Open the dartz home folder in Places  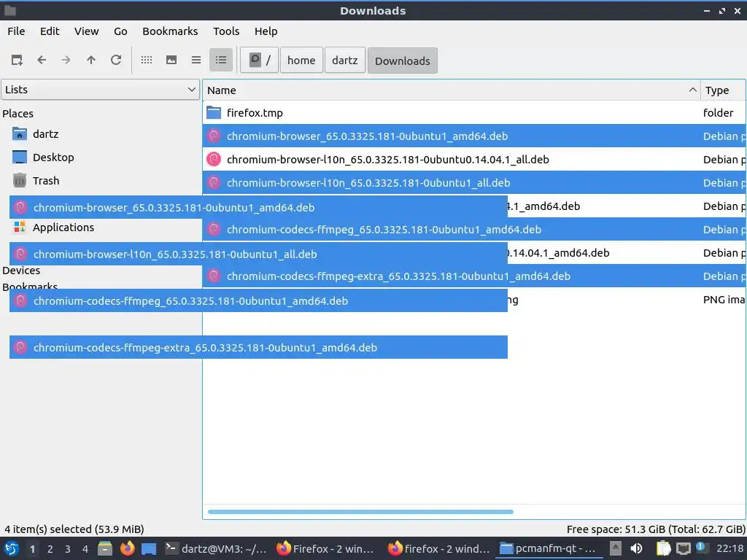(x=45, y=134)
